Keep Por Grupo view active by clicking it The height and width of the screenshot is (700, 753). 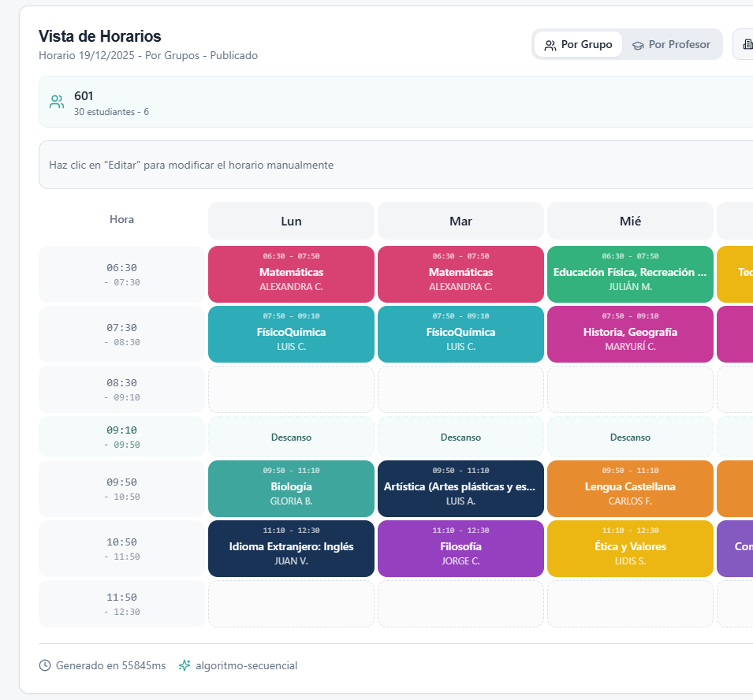point(578,44)
